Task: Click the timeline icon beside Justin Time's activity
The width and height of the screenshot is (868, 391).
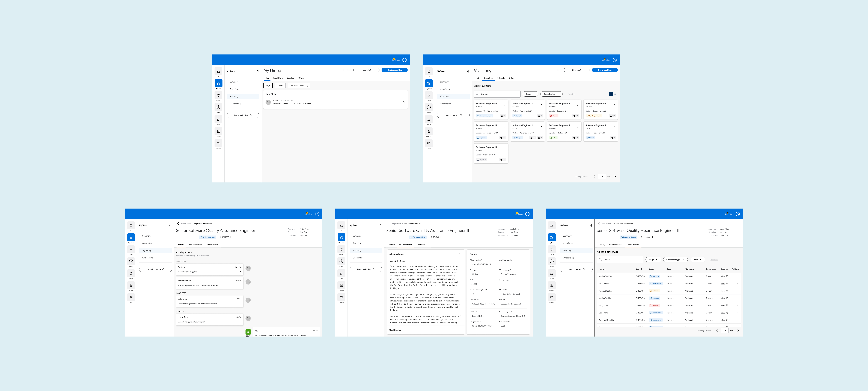Action: 248,318
